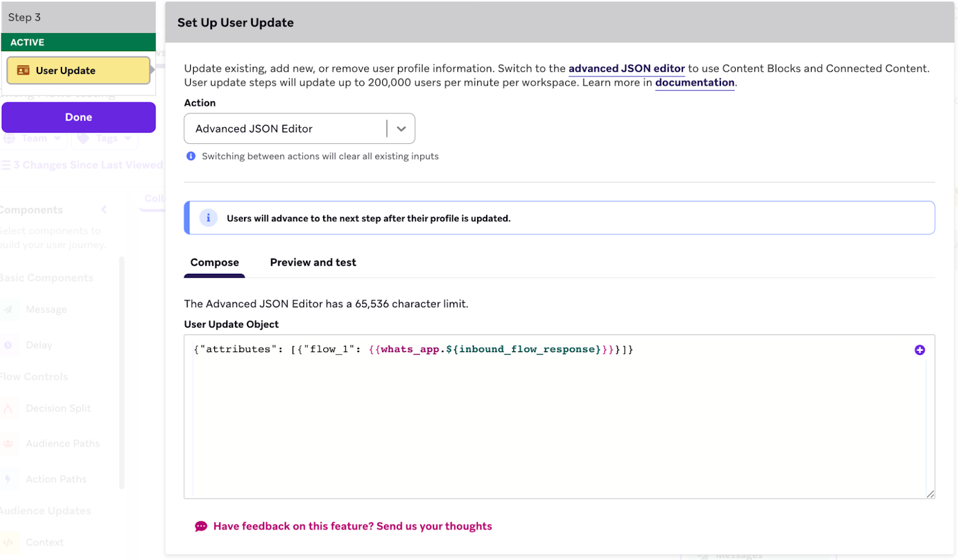The width and height of the screenshot is (958, 560).
Task: Open the documentation link
Action: pos(694,82)
